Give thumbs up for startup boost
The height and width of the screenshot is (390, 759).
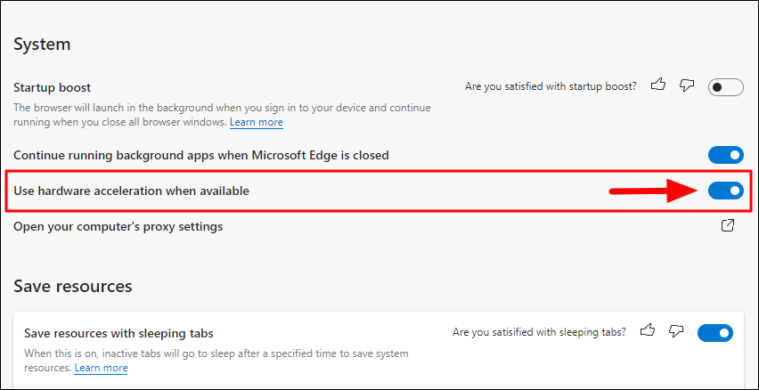pos(658,85)
